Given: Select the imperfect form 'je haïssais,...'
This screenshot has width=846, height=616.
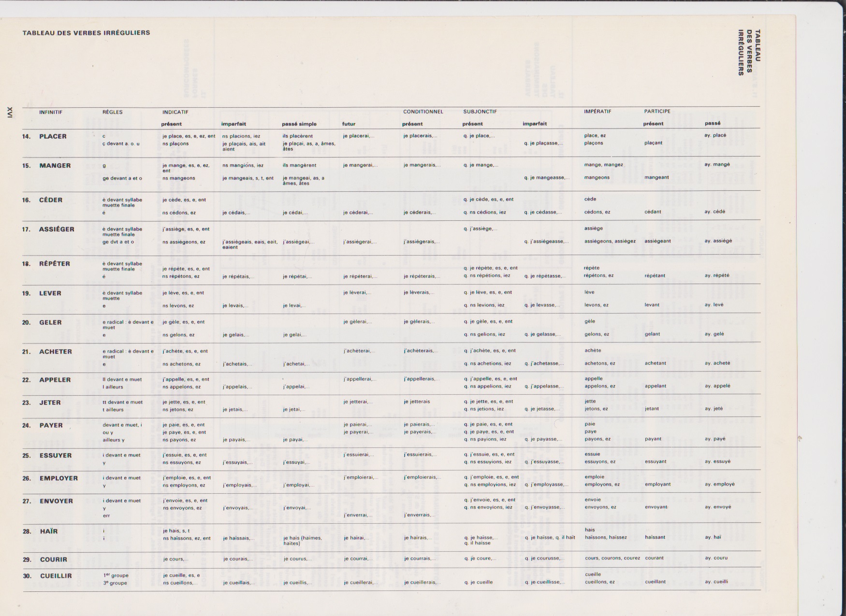Looking at the screenshot, I should (239, 538).
